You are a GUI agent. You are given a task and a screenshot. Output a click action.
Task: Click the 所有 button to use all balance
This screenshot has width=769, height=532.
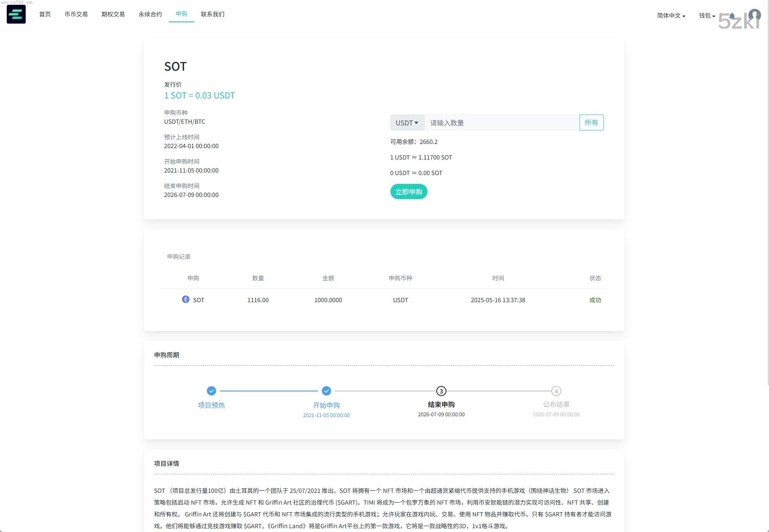[591, 122]
